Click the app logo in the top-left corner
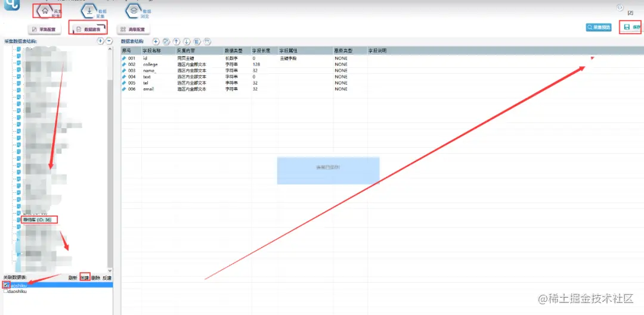The height and width of the screenshot is (315, 644). 12,6
